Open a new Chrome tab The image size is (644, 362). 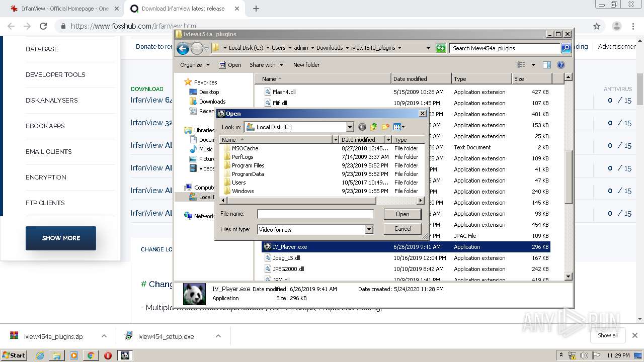point(256,9)
